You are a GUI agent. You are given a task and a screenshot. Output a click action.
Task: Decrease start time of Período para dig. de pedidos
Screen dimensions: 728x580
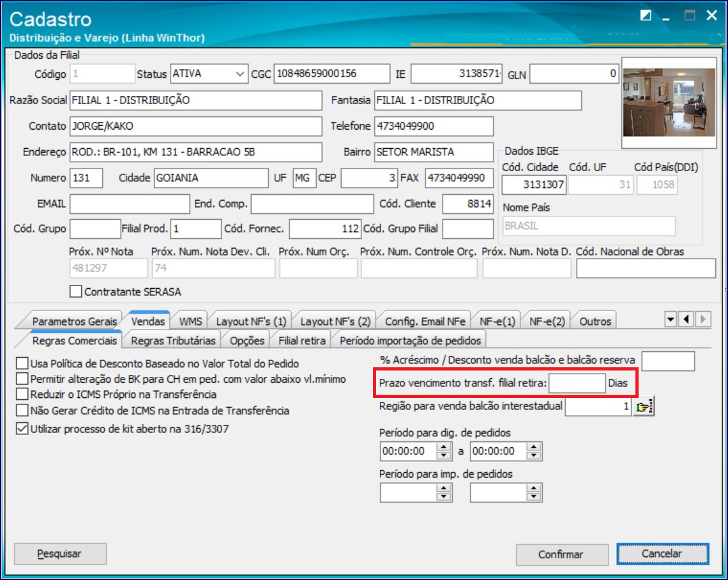[444, 455]
